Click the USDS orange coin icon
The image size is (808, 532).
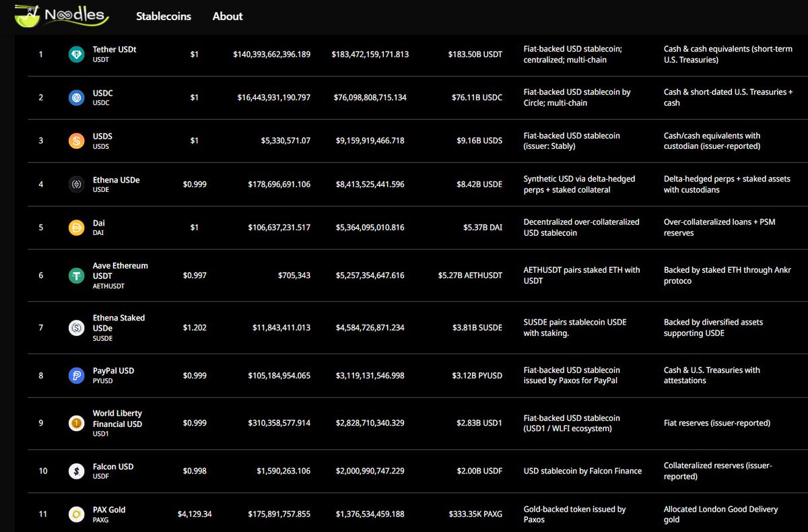click(x=77, y=141)
